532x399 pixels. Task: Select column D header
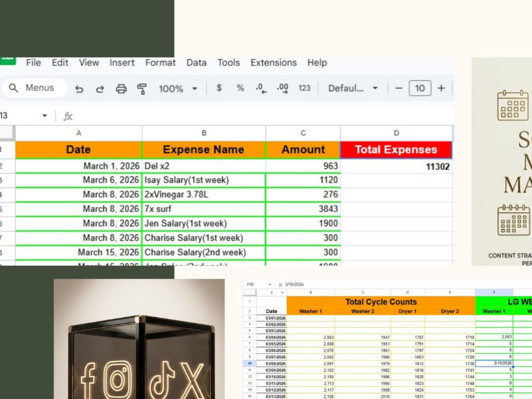396,133
